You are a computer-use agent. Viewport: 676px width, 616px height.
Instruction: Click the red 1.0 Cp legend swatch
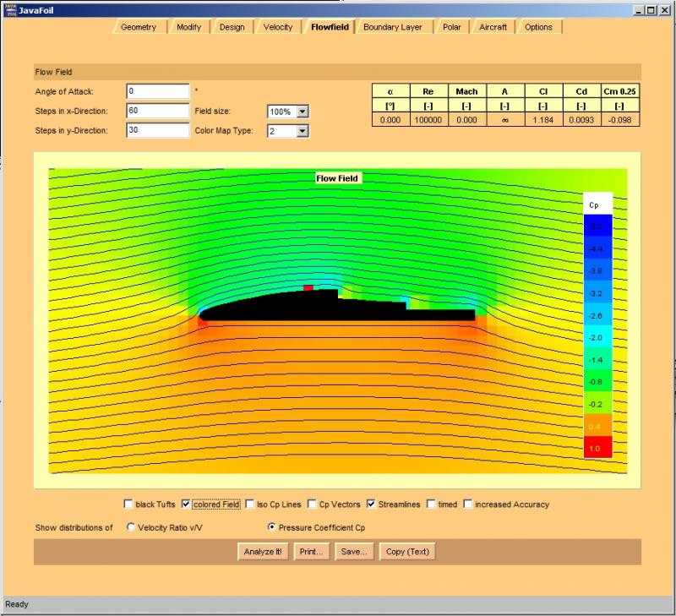pyautogui.click(x=597, y=449)
